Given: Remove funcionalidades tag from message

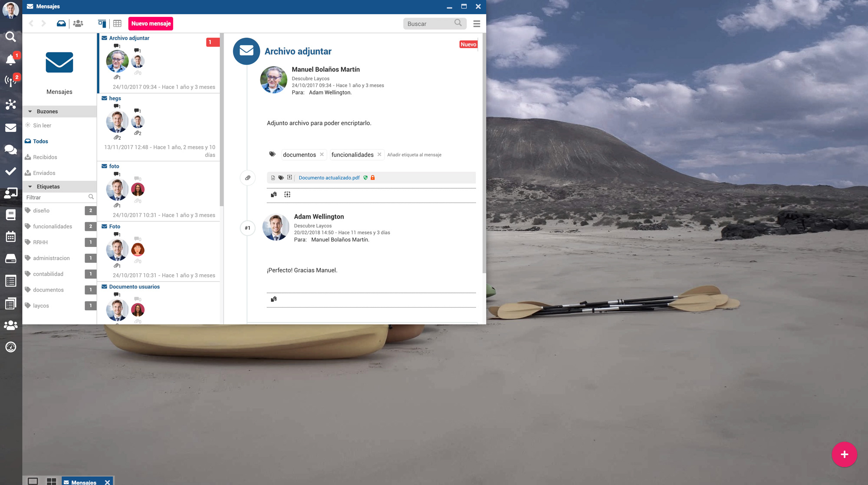Looking at the screenshot, I should [x=379, y=154].
